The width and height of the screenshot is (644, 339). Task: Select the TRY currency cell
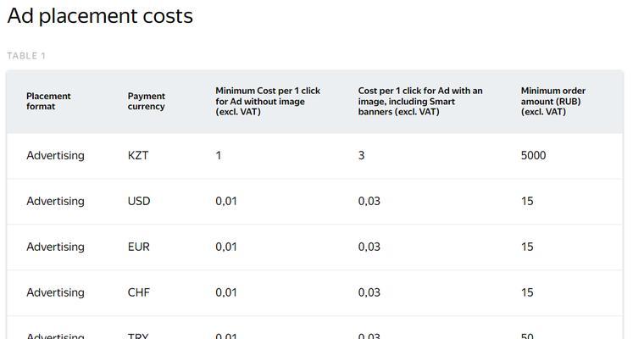point(138,336)
